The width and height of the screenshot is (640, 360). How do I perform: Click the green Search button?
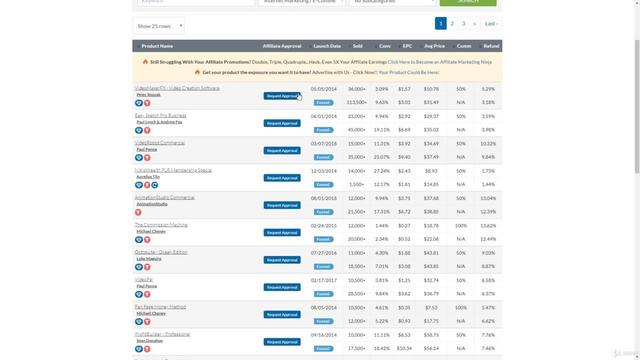pos(468,2)
